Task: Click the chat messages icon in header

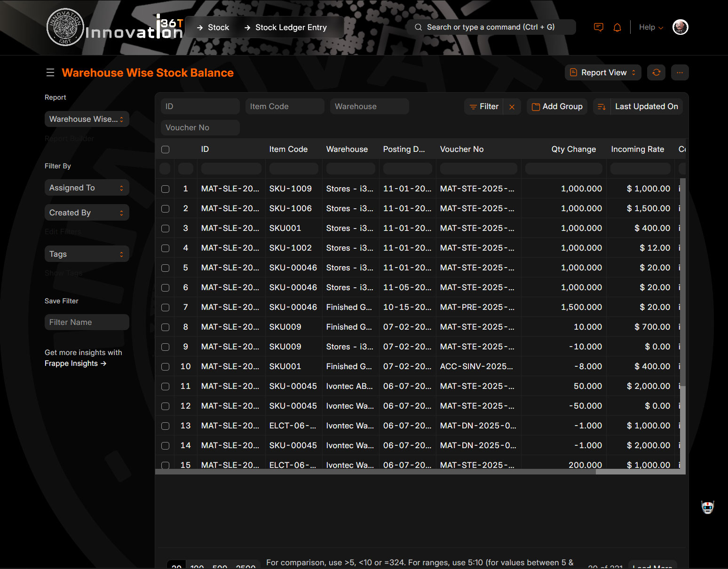Action: tap(598, 27)
